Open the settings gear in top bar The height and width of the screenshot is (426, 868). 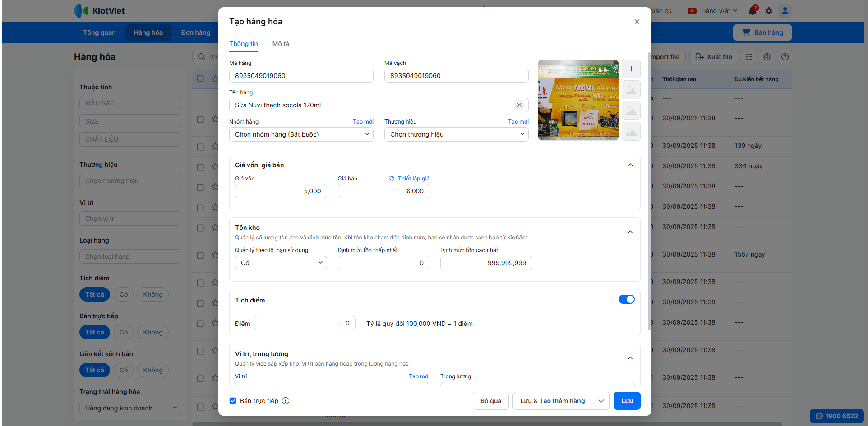[x=769, y=11]
